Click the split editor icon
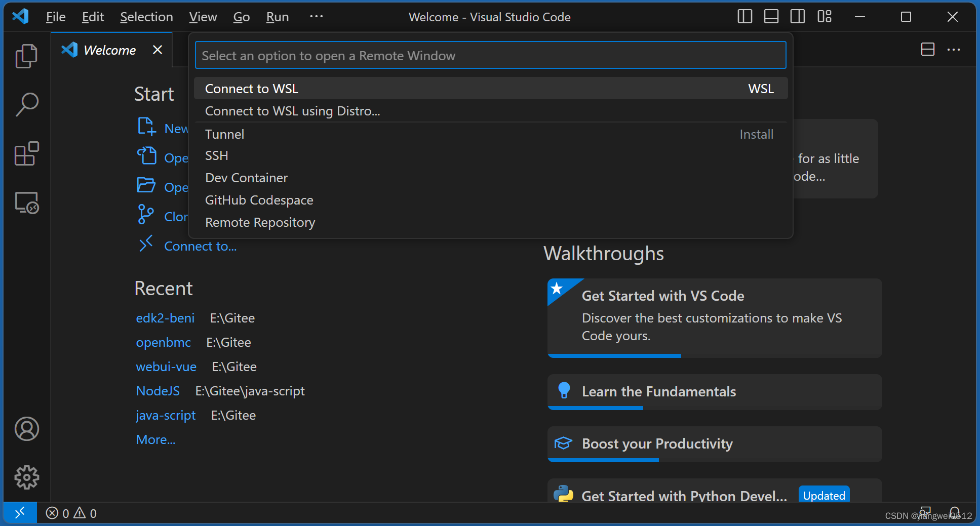 [x=927, y=50]
